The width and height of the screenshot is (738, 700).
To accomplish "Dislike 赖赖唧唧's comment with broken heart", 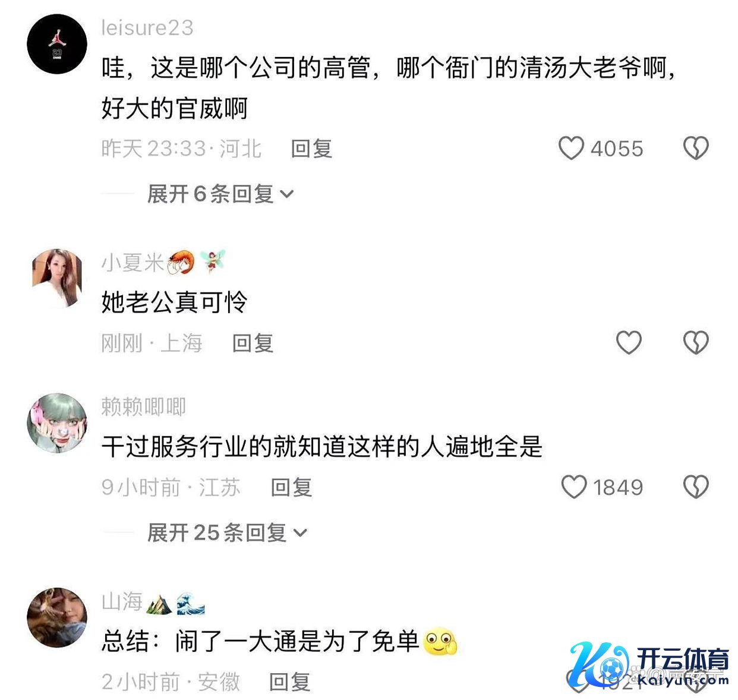I will pos(696,487).
